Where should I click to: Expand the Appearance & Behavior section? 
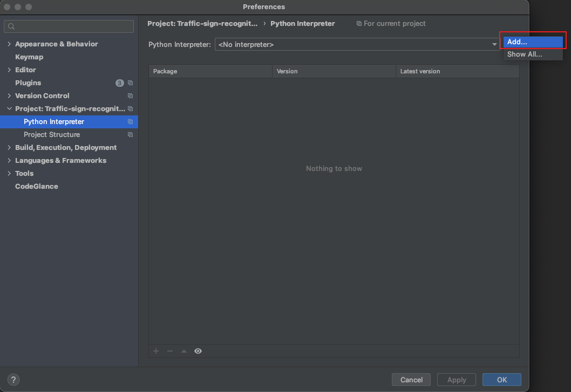[9, 44]
